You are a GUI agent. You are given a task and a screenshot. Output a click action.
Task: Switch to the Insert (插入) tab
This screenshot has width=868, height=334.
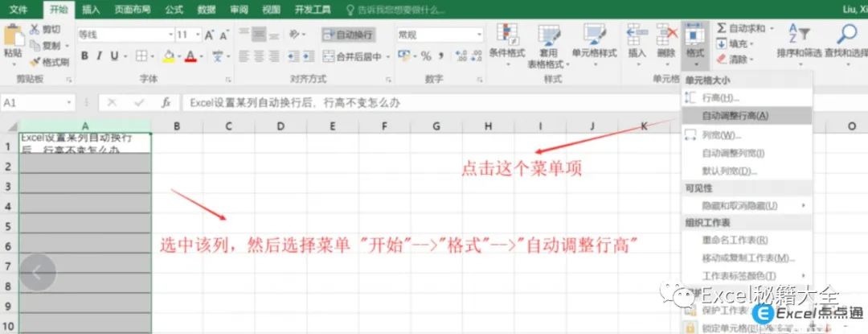(91, 10)
